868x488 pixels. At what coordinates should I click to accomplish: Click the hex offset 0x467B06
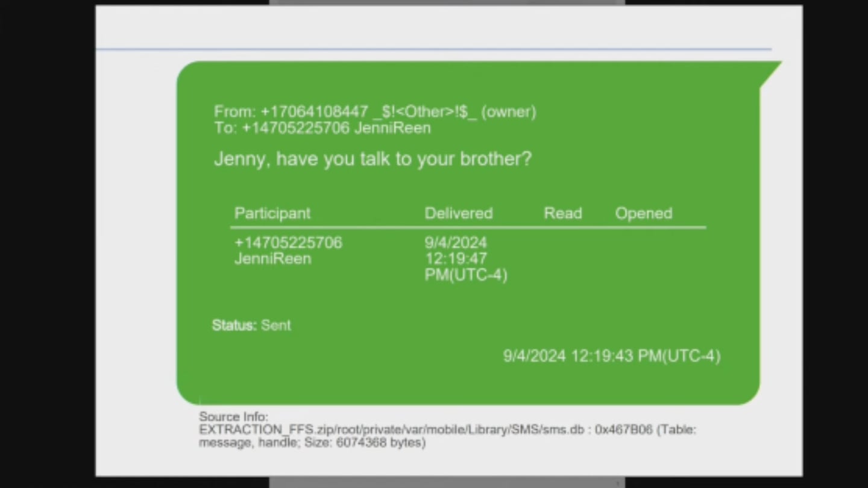(x=623, y=430)
